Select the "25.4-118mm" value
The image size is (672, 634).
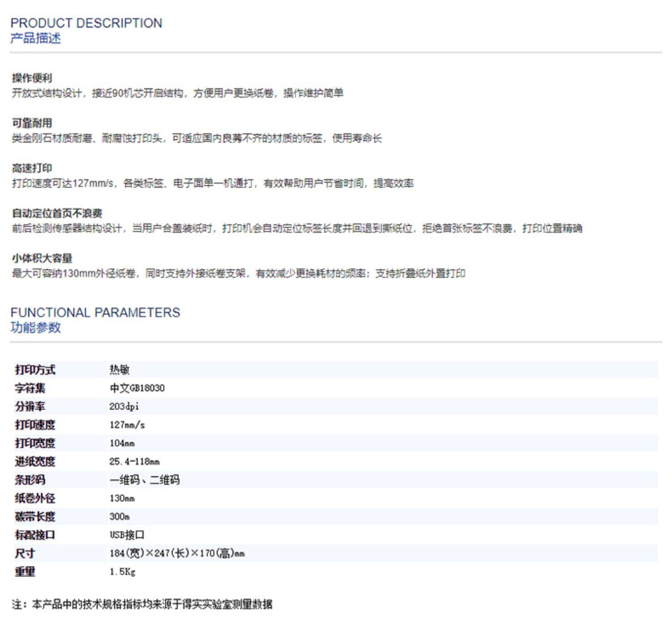pyautogui.click(x=134, y=461)
